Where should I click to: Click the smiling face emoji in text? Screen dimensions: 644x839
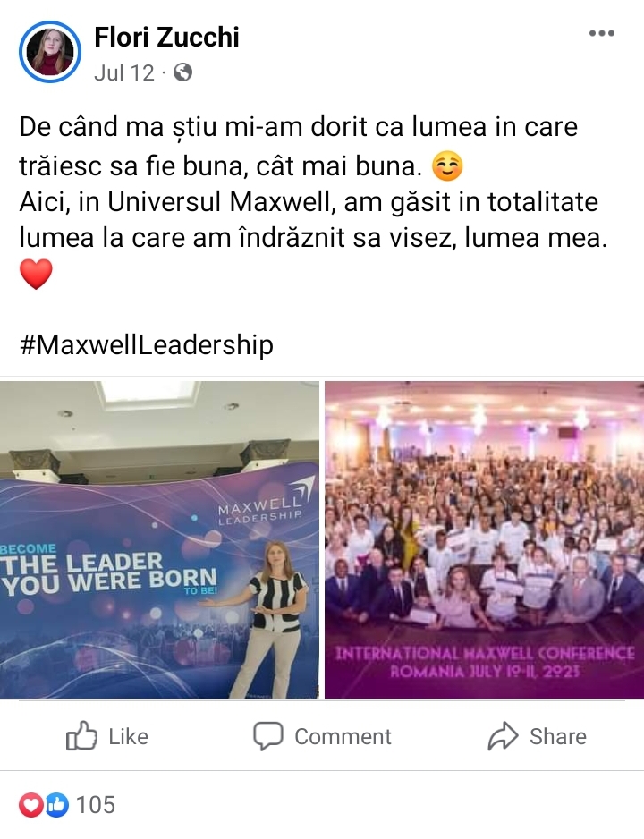pos(446,166)
